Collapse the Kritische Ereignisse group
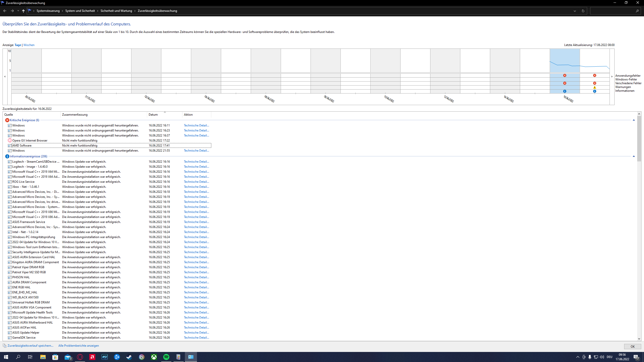 pyautogui.click(x=634, y=120)
